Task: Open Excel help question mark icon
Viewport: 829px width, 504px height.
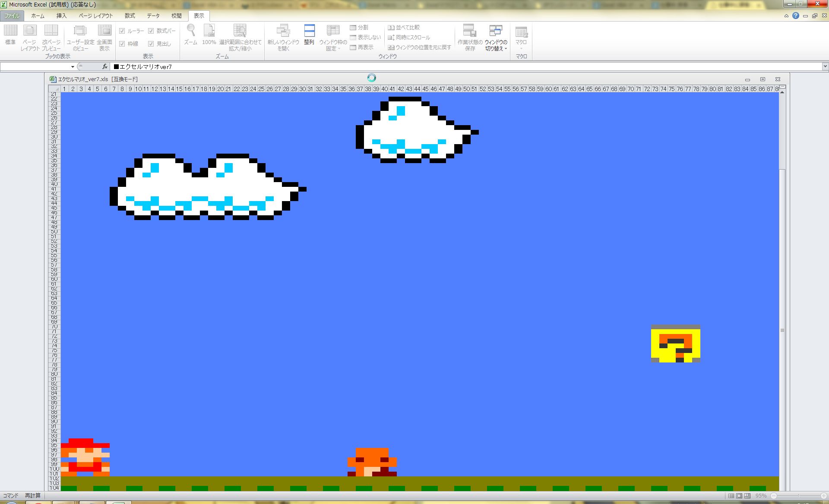Action: tap(795, 16)
